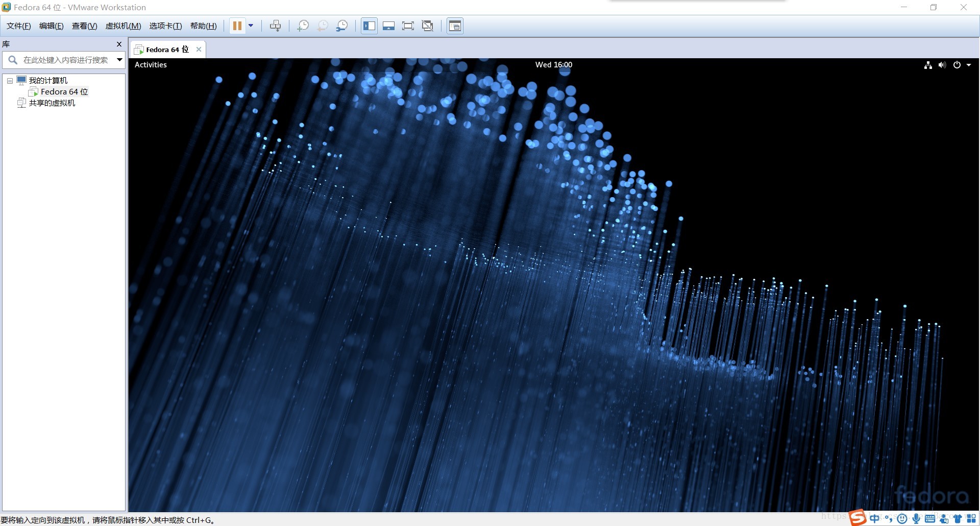Open Sogou account login icon
Viewport: 980px width, 526px height.
tap(944, 519)
